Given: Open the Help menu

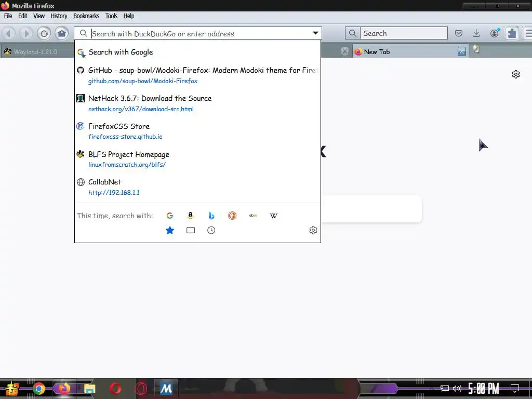Looking at the screenshot, I should (129, 16).
